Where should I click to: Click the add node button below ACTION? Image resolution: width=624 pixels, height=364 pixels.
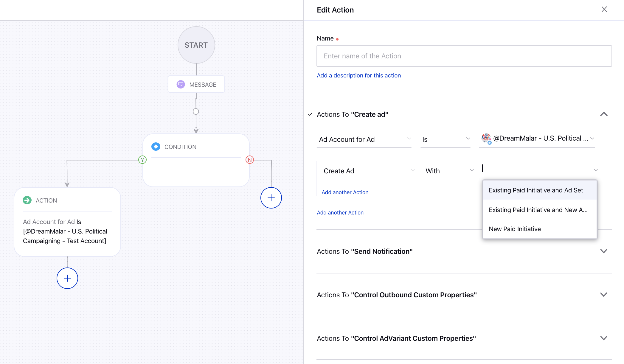(67, 278)
